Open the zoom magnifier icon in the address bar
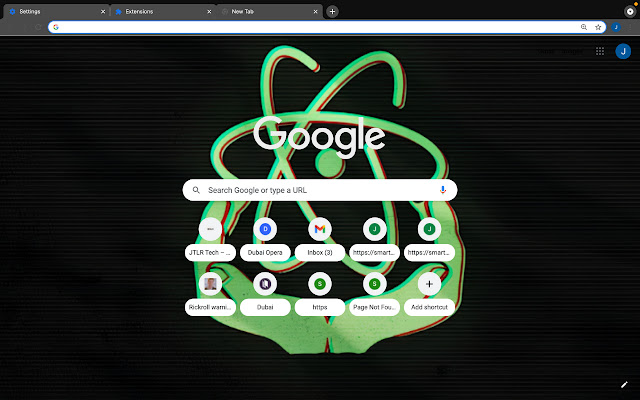 (x=584, y=27)
